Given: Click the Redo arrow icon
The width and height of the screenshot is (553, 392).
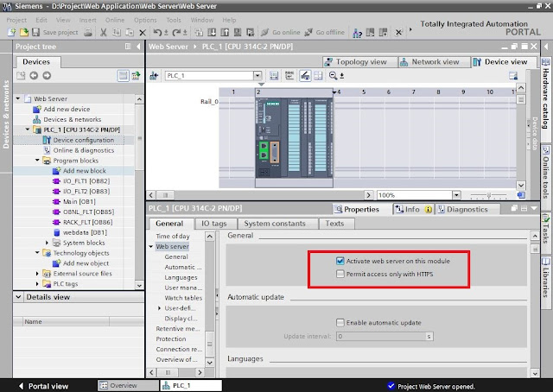Looking at the screenshot, I should pyautogui.click(x=176, y=33).
